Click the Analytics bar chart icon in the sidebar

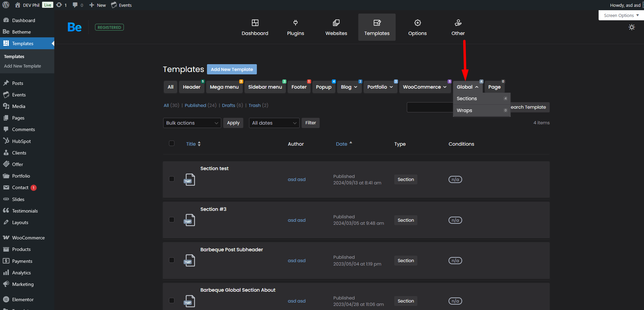(6, 273)
